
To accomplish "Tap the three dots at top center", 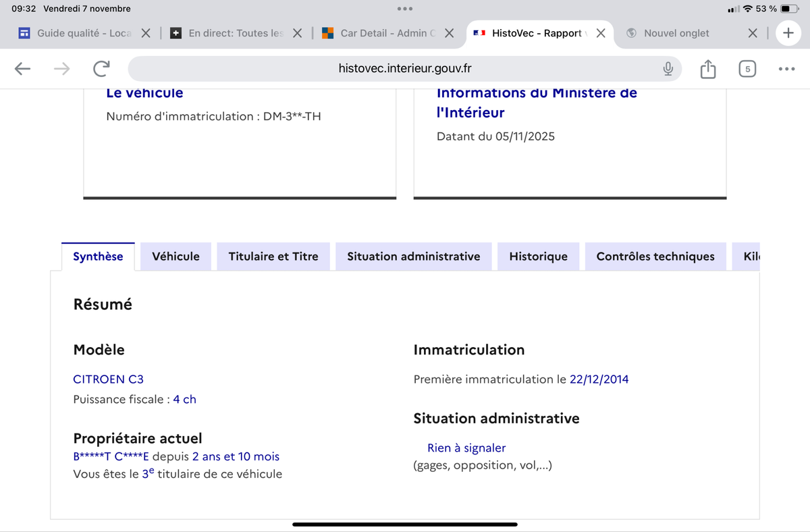I will pos(405,9).
